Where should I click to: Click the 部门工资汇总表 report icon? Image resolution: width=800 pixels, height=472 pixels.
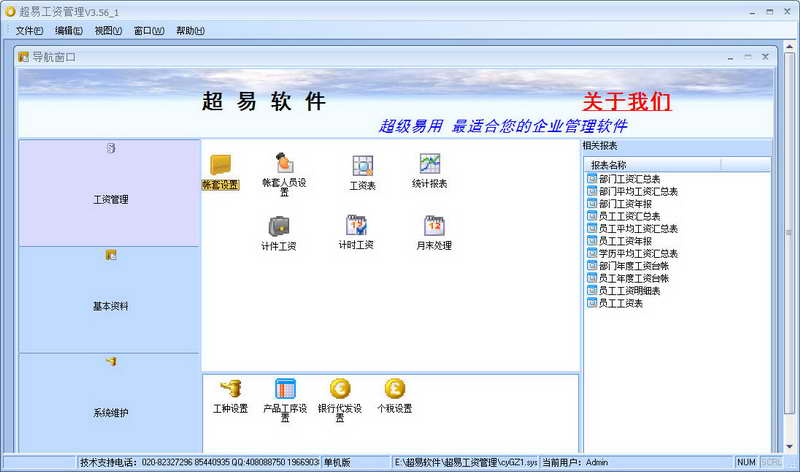592,179
